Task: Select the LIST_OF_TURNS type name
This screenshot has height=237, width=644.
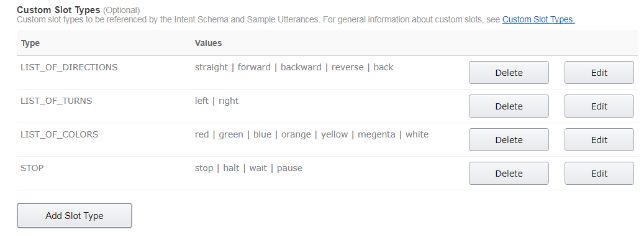Action: tap(57, 101)
